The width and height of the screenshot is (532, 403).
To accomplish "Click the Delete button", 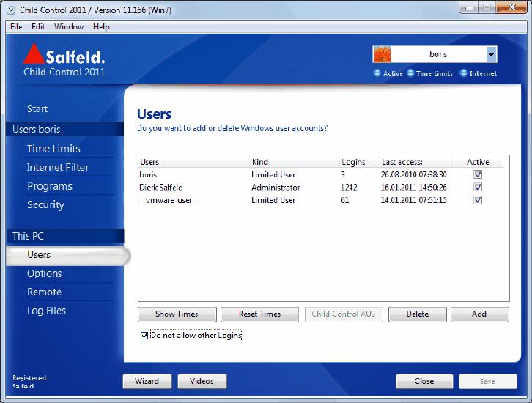I will click(418, 314).
